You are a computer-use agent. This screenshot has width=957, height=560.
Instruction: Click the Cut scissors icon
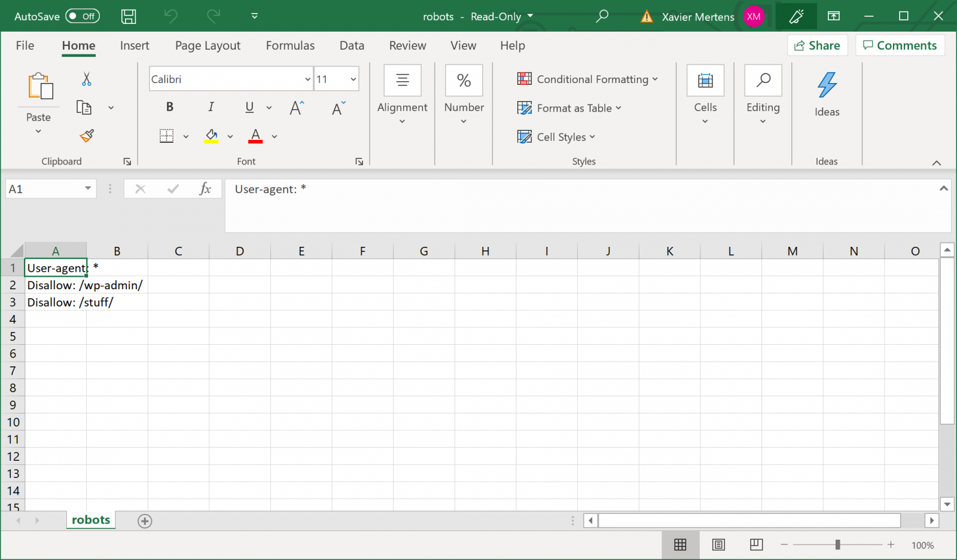pyautogui.click(x=87, y=79)
